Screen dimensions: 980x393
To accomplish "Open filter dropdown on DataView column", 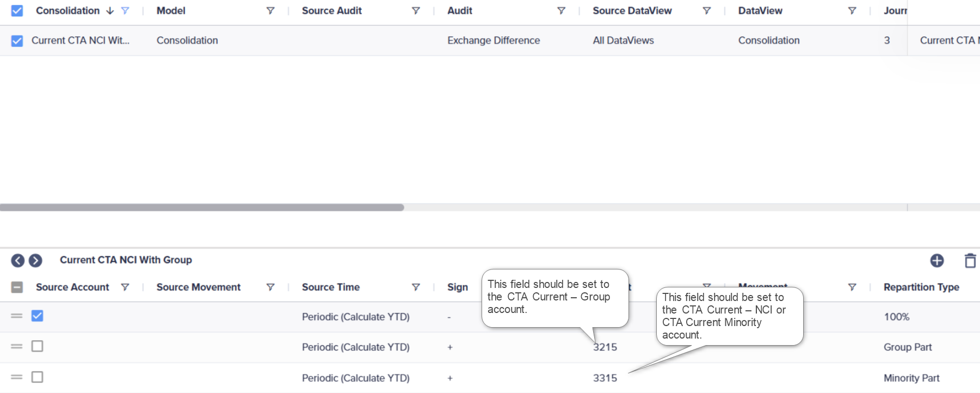I will [852, 11].
